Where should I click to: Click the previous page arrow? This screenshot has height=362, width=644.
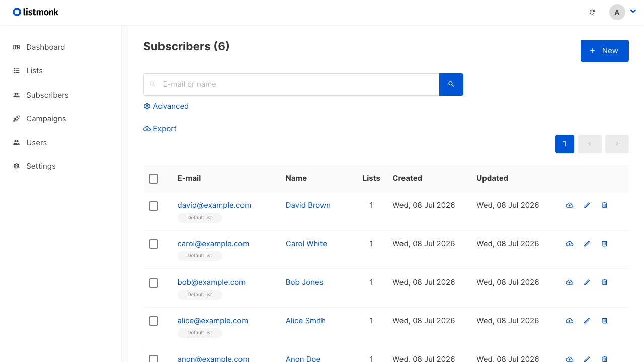pyautogui.click(x=590, y=144)
